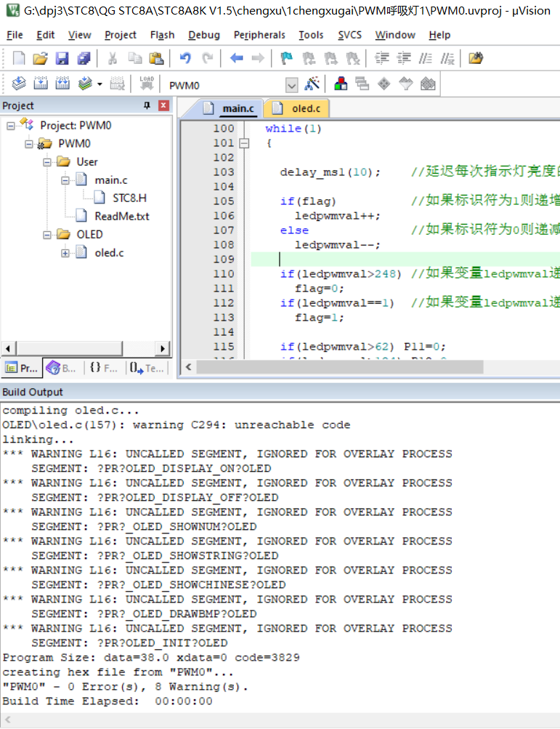
Task: Click the Redo arrow icon
Action: coord(207,58)
